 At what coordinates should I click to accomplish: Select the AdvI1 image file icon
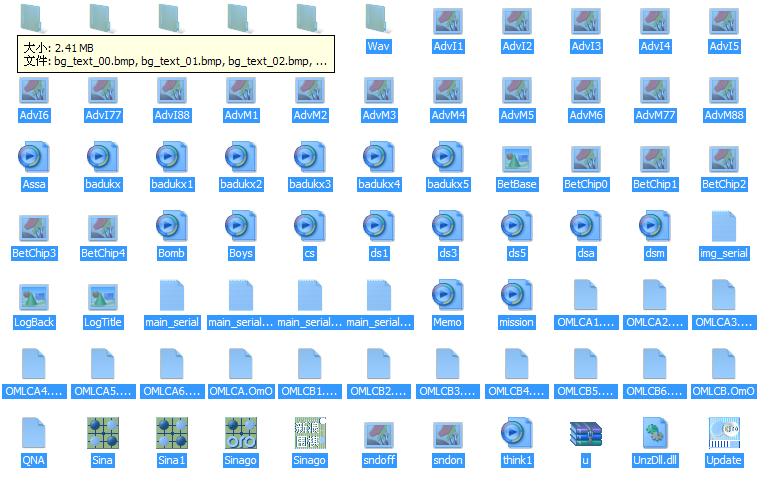(447, 22)
